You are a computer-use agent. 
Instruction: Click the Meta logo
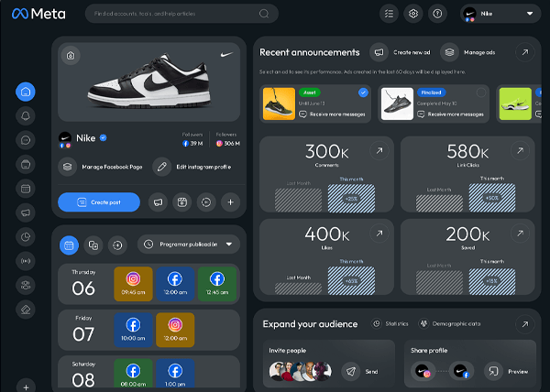pyautogui.click(x=38, y=14)
